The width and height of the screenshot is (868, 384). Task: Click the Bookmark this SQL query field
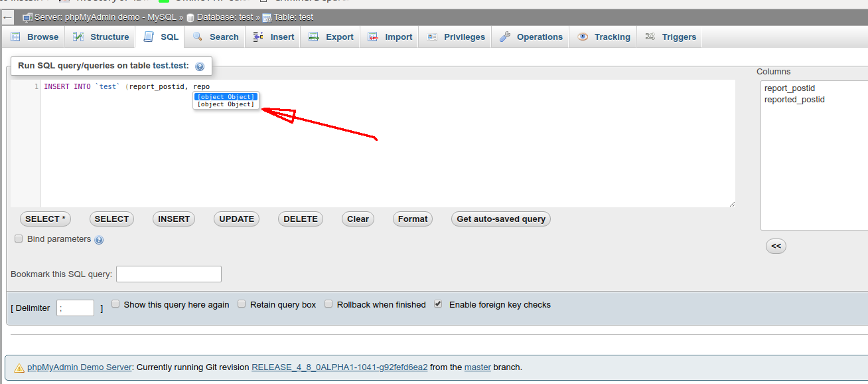coord(169,274)
